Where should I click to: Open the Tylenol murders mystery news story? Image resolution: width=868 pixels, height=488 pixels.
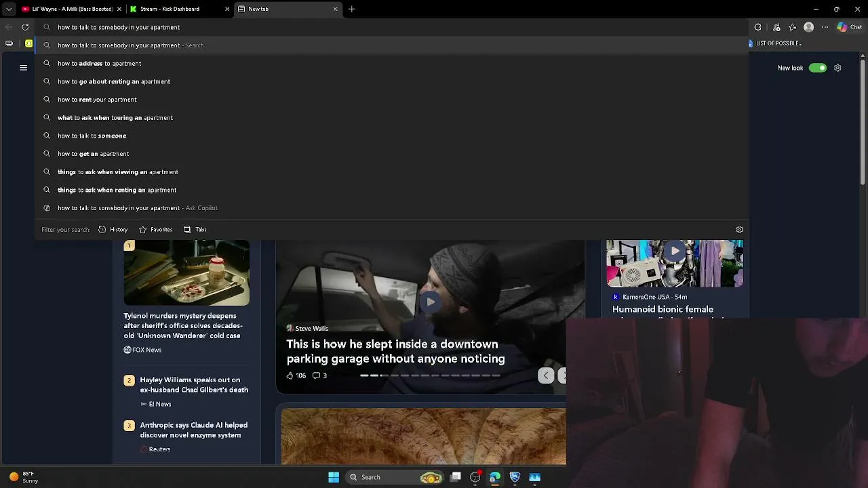point(183,325)
